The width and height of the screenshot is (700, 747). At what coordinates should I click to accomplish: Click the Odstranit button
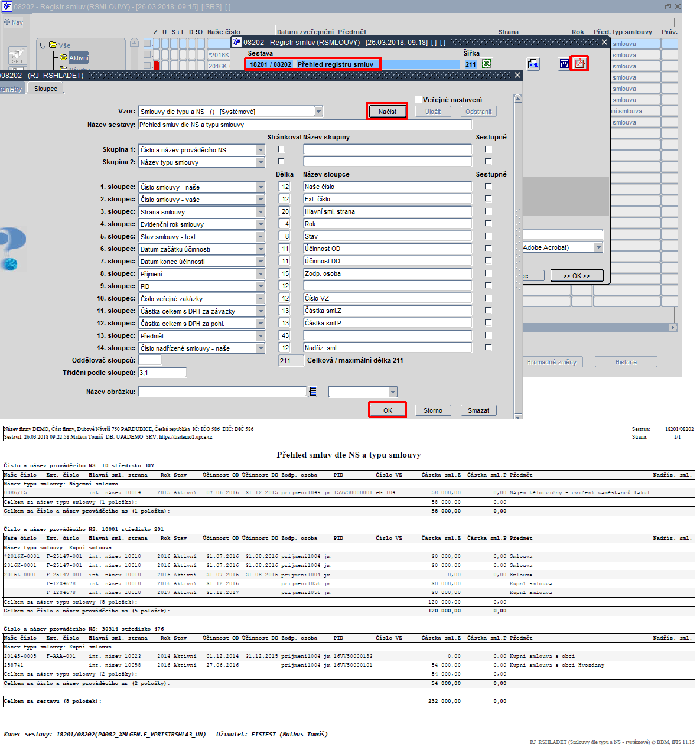coord(478,112)
